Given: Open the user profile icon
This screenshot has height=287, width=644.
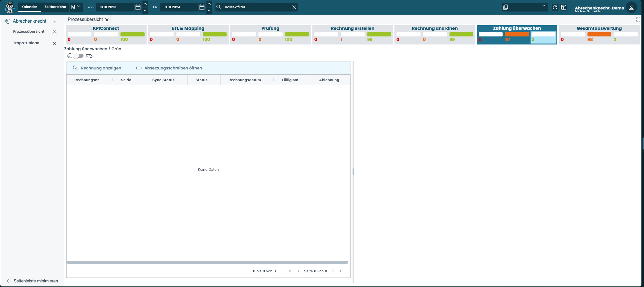Looking at the screenshot, I should (x=631, y=8).
